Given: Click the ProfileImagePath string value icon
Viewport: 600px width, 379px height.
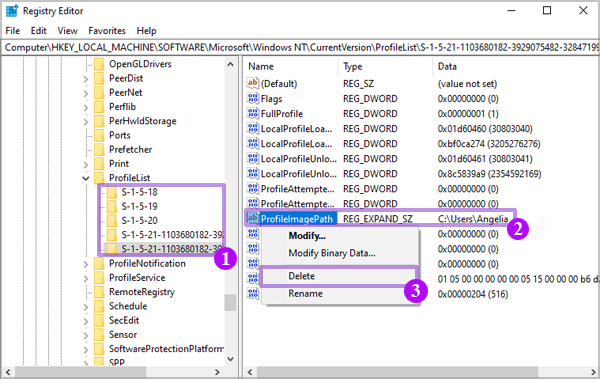Looking at the screenshot, I should tap(253, 218).
